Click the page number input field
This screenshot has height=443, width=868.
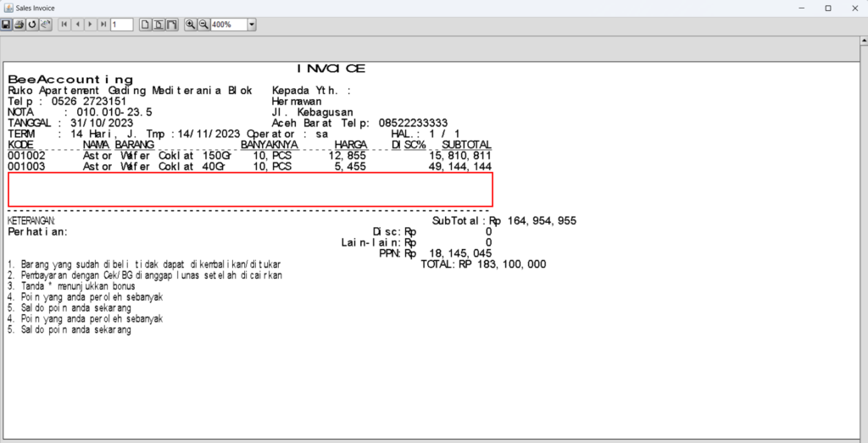(121, 25)
